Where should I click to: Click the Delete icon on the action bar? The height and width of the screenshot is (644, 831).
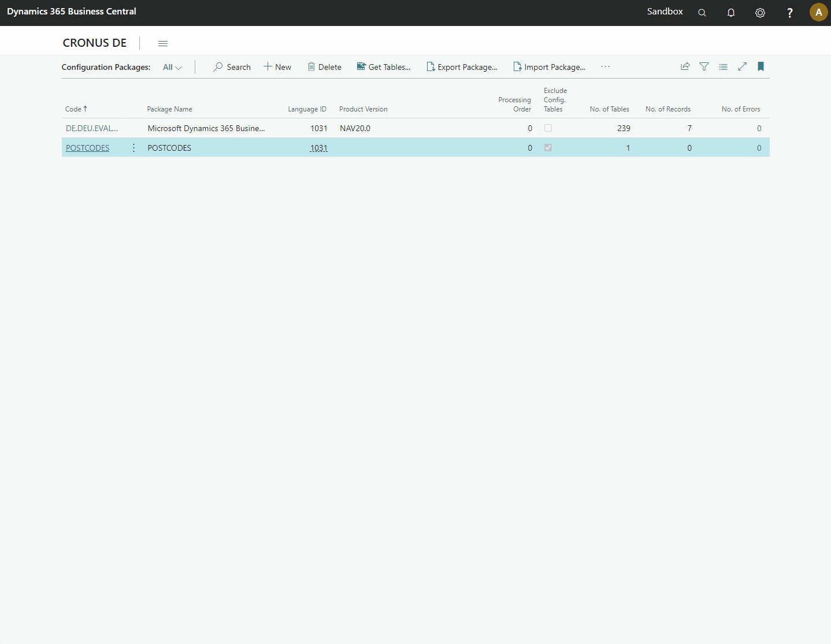311,66
